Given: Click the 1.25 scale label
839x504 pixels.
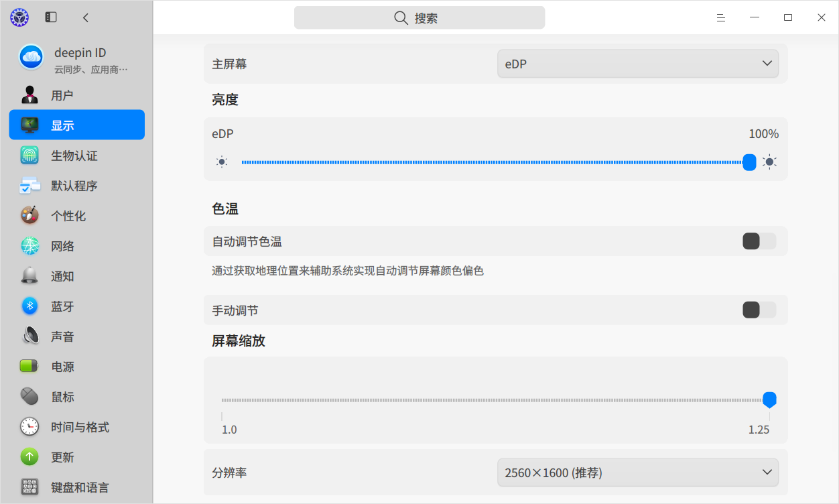Looking at the screenshot, I should pyautogui.click(x=759, y=430).
